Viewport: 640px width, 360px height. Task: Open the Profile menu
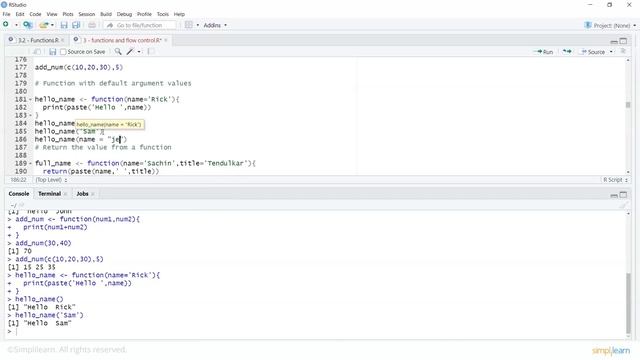point(144,14)
